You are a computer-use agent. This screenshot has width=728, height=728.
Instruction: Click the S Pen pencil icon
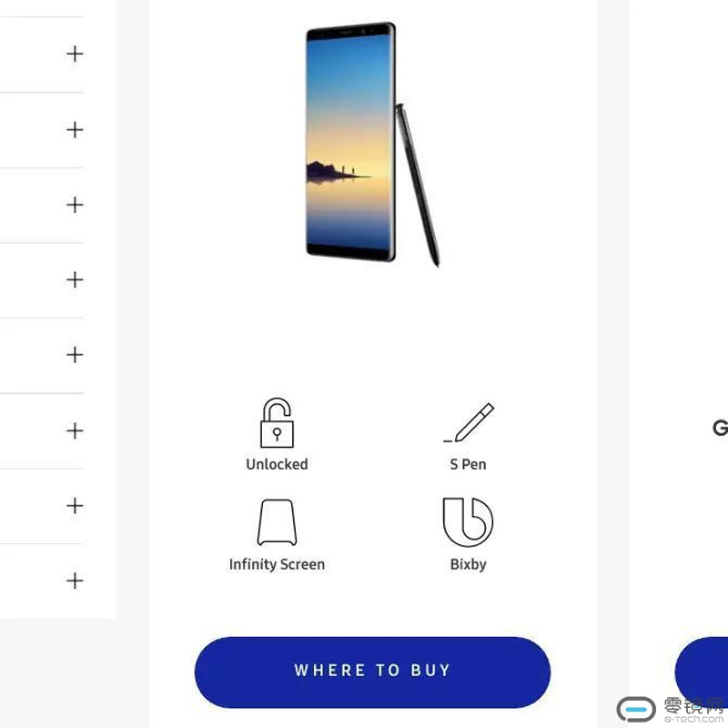(469, 422)
